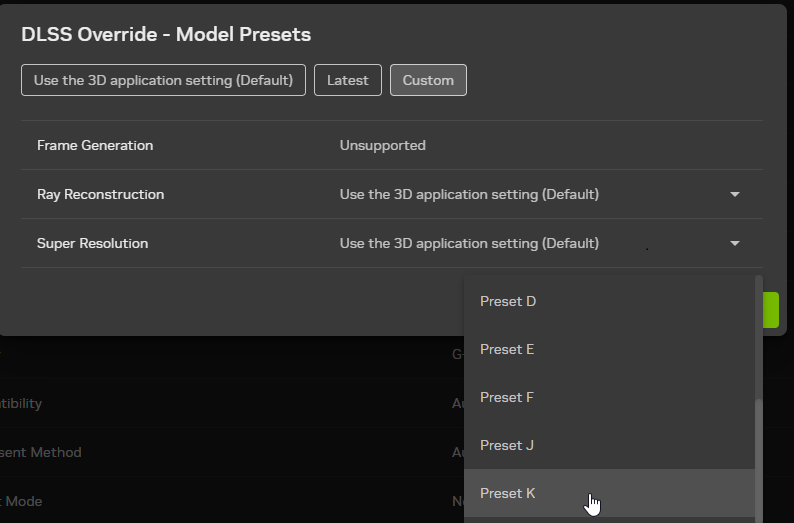This screenshot has height=523, width=794.
Task: Click the Super Resolution row label
Action: coord(92,244)
